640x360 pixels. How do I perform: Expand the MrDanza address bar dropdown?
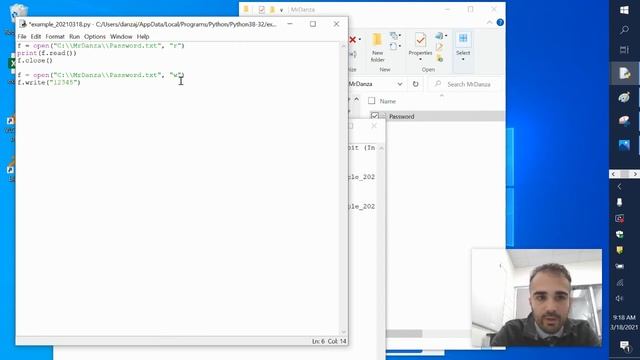coord(400,84)
